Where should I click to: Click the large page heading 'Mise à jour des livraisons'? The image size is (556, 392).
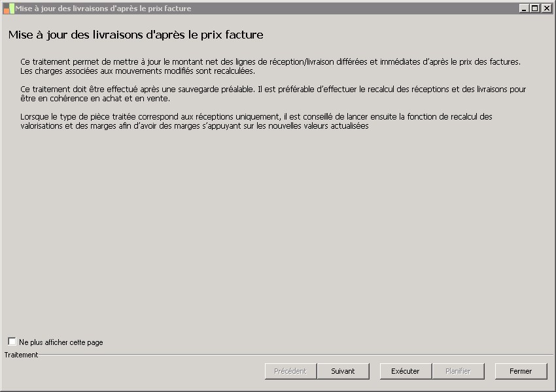136,35
